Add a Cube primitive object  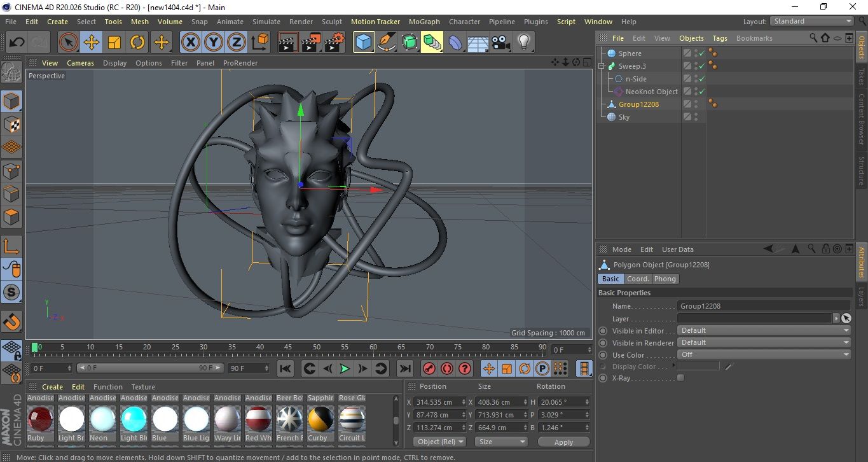363,43
